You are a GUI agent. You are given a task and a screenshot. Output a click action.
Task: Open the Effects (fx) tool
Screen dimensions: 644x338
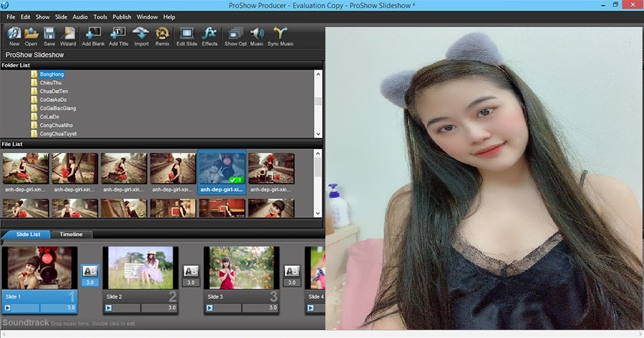209,37
